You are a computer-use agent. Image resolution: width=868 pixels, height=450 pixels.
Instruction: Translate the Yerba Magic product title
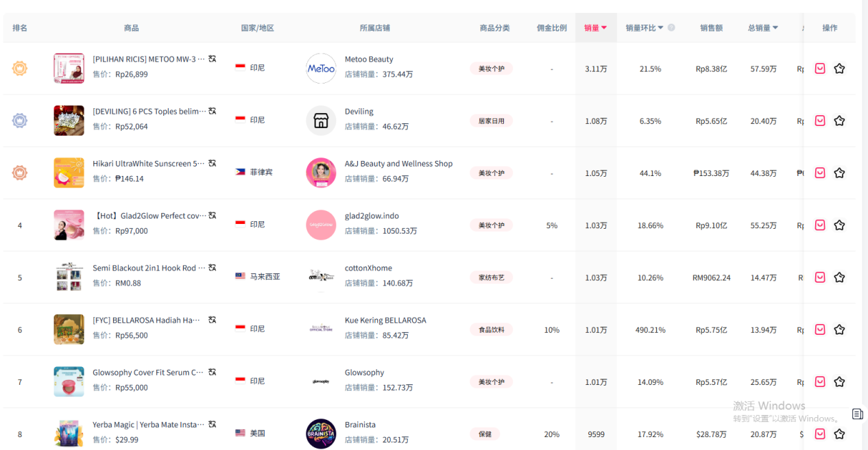[x=213, y=424]
